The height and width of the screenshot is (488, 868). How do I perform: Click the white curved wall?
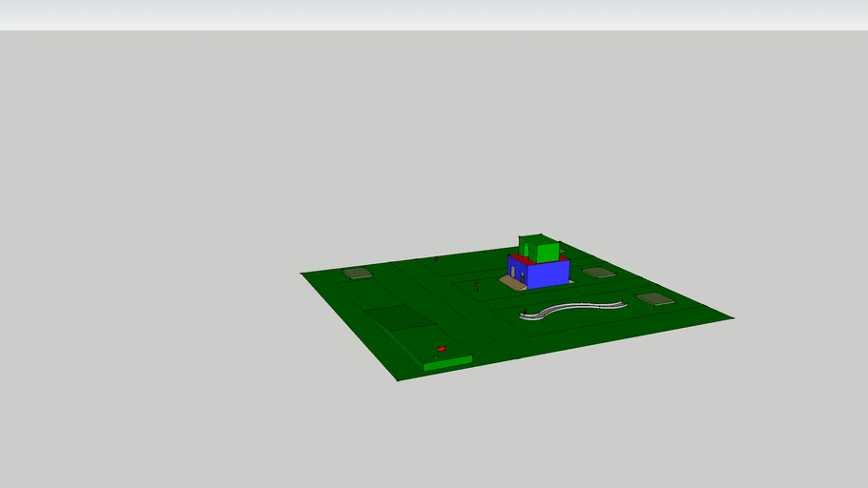[572, 308]
